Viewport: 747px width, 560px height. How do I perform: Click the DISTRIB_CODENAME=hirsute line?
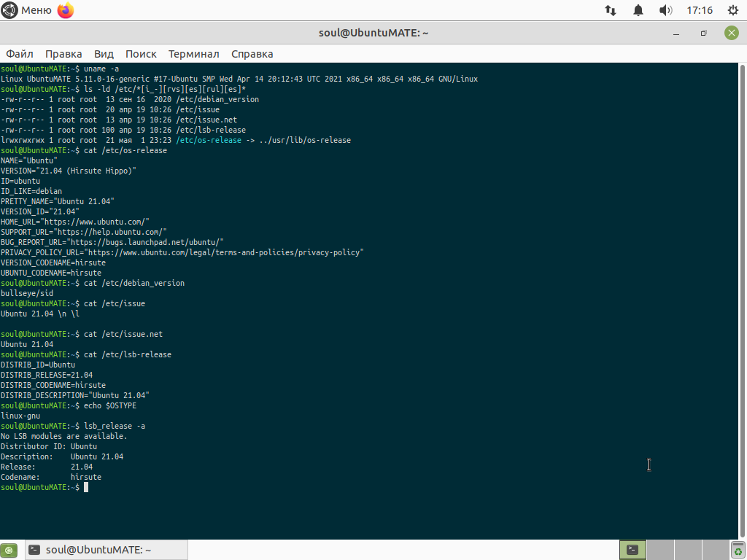[x=53, y=385]
